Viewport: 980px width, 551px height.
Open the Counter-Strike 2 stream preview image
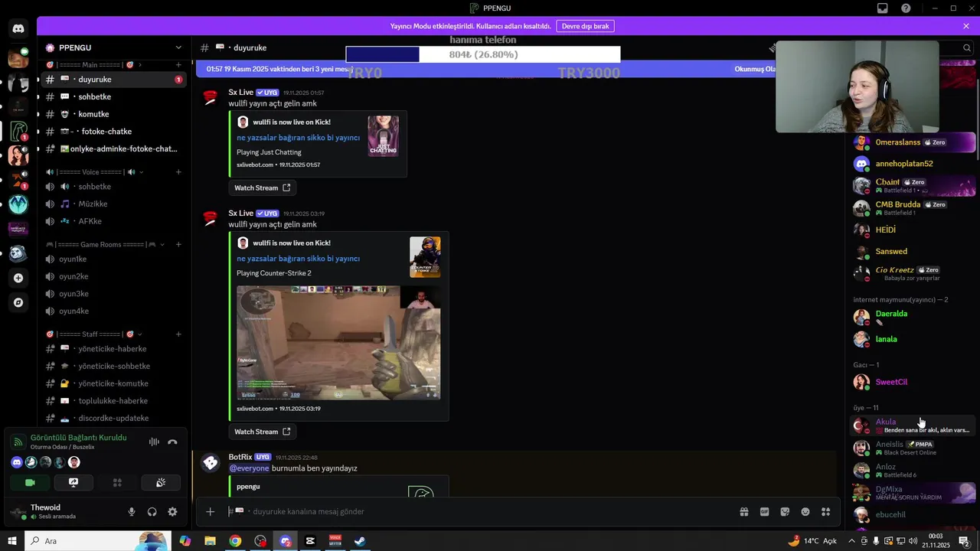338,343
